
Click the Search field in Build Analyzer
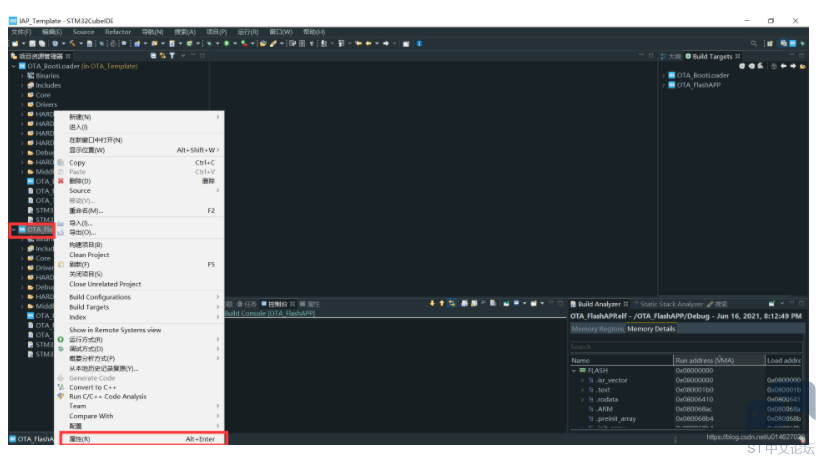click(x=686, y=347)
